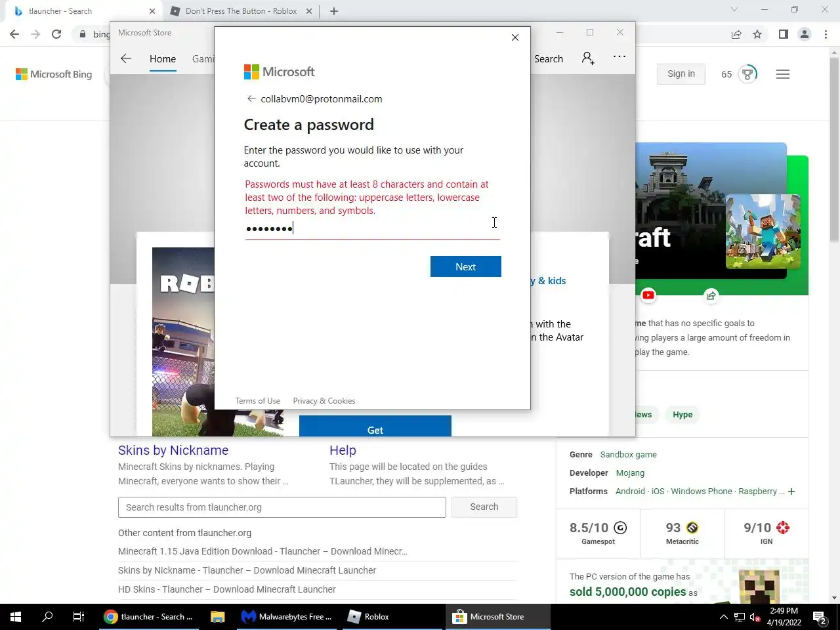Show hidden tray icons
This screenshot has height=630, width=840.
pyautogui.click(x=723, y=617)
